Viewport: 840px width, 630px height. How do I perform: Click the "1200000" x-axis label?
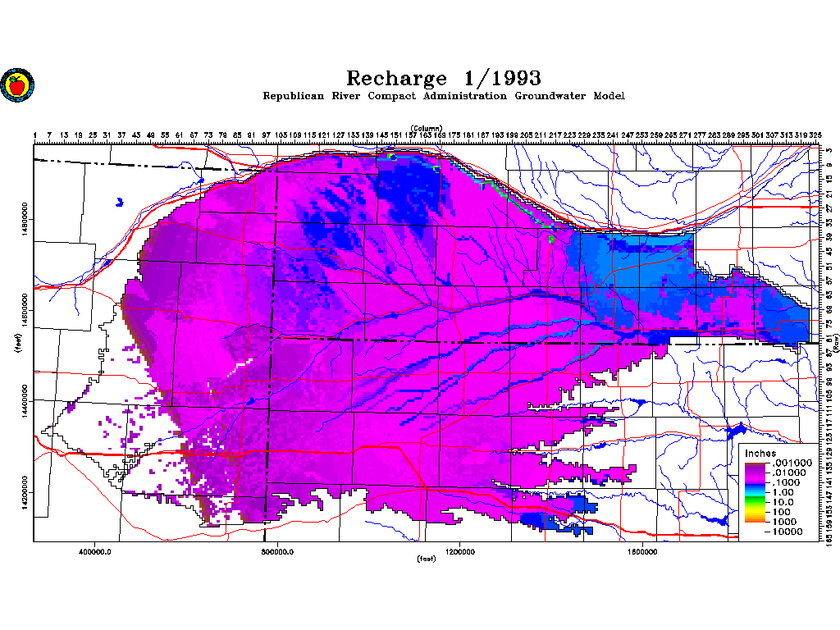460,552
